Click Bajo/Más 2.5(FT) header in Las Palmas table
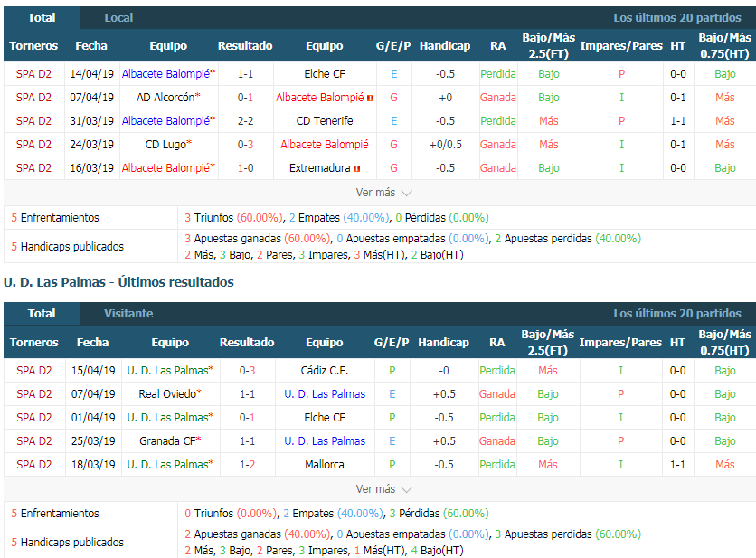This screenshot has height=558, width=756. click(547, 343)
